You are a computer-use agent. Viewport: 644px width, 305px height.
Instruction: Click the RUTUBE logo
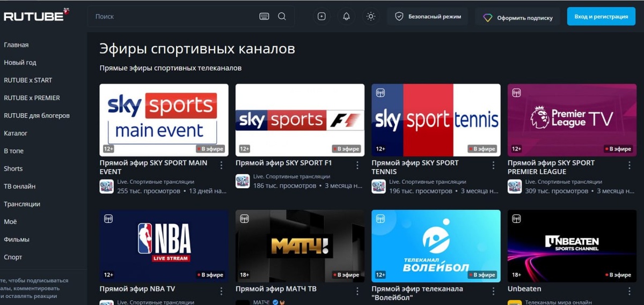[x=36, y=15]
